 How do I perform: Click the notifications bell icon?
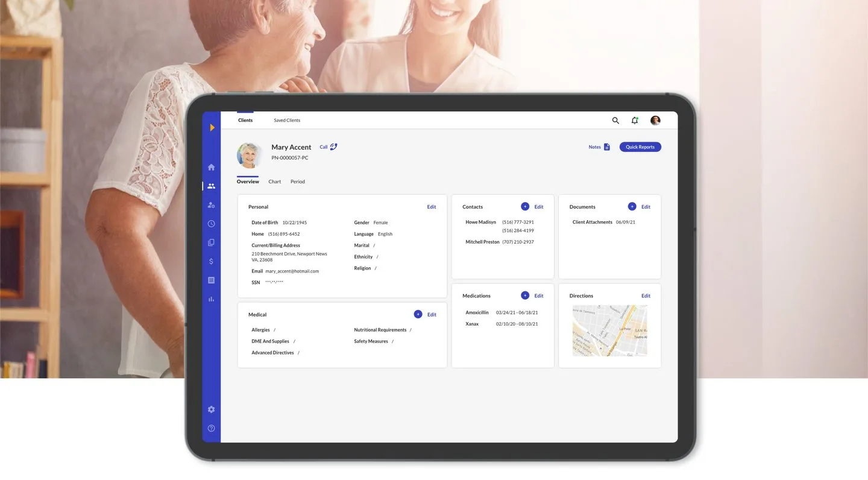[x=635, y=120]
